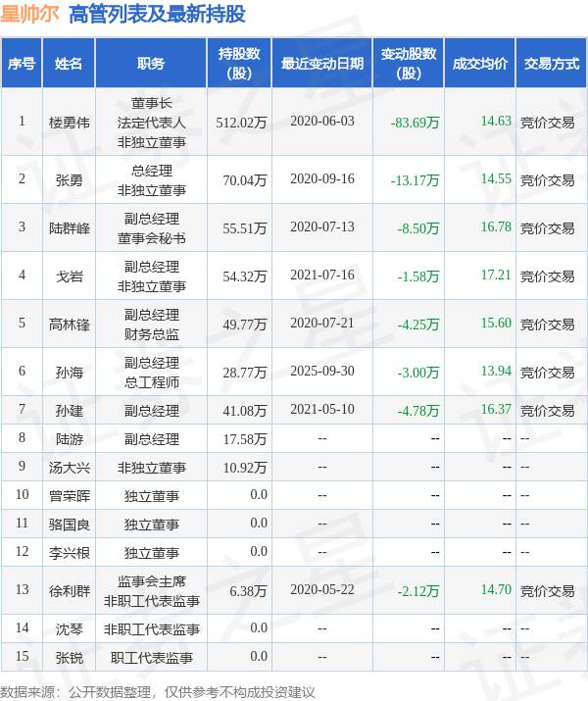Select the name 曾荣晖
The width and height of the screenshot is (588, 701).
click(70, 496)
